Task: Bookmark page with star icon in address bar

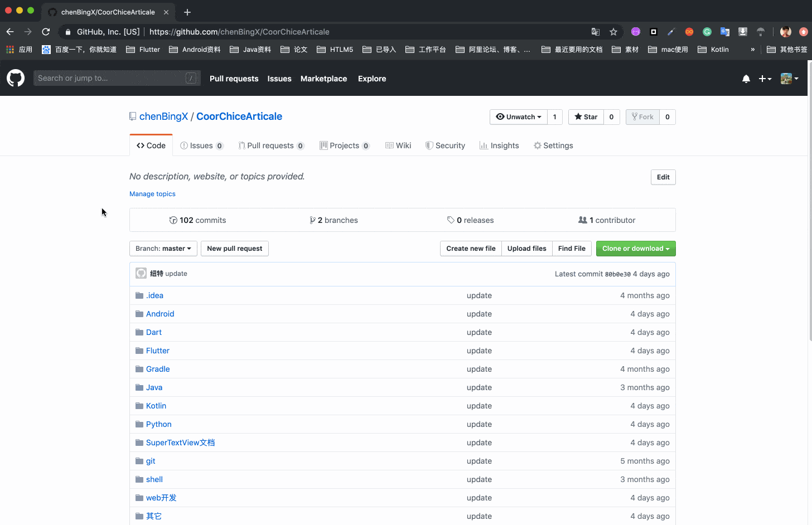Action: pos(613,32)
